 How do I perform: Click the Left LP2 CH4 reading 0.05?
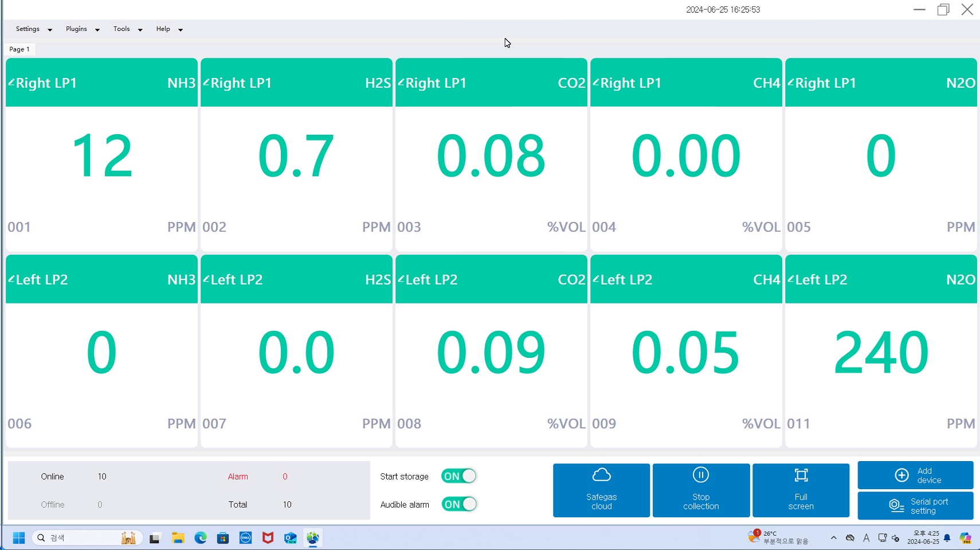685,352
